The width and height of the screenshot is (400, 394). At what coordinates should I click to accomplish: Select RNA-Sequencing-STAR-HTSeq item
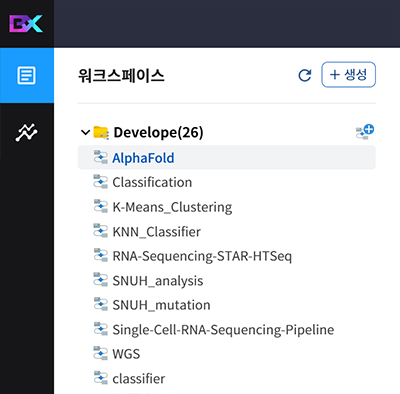pyautogui.click(x=227, y=256)
